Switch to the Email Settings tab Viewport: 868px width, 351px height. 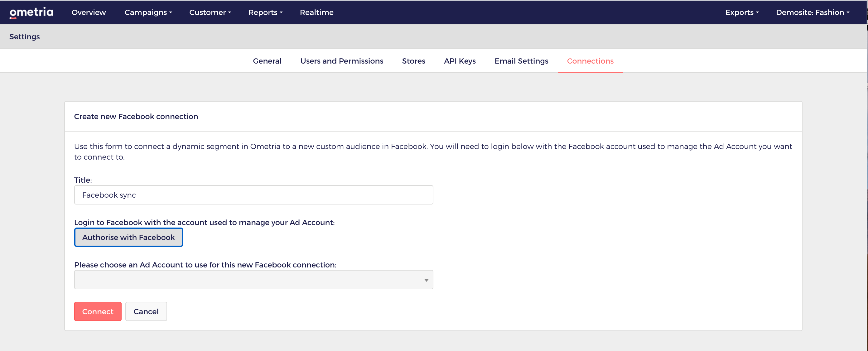pyautogui.click(x=521, y=61)
